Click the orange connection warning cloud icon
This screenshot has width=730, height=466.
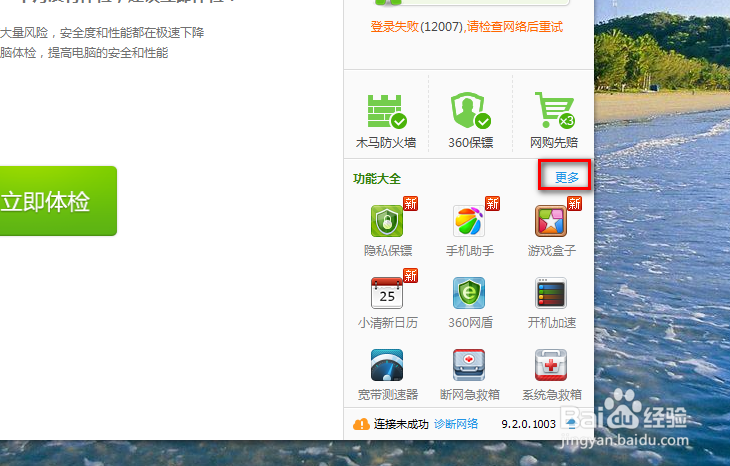pyautogui.click(x=361, y=424)
